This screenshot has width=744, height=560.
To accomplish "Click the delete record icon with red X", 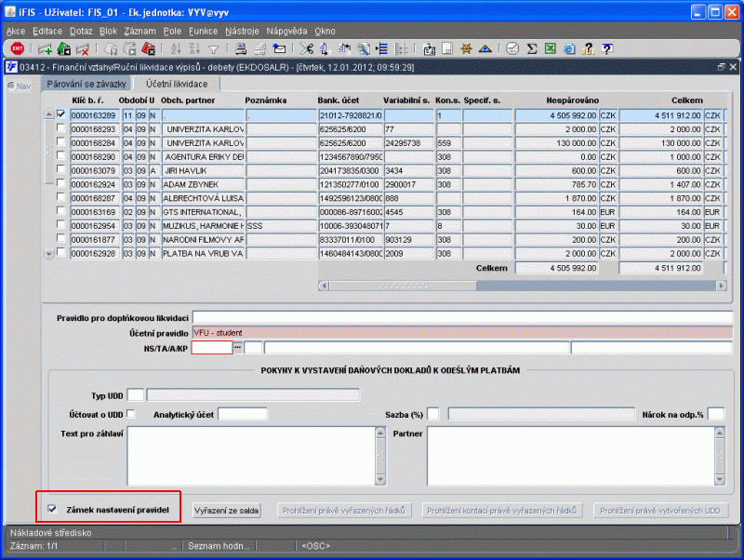I will [x=83, y=48].
